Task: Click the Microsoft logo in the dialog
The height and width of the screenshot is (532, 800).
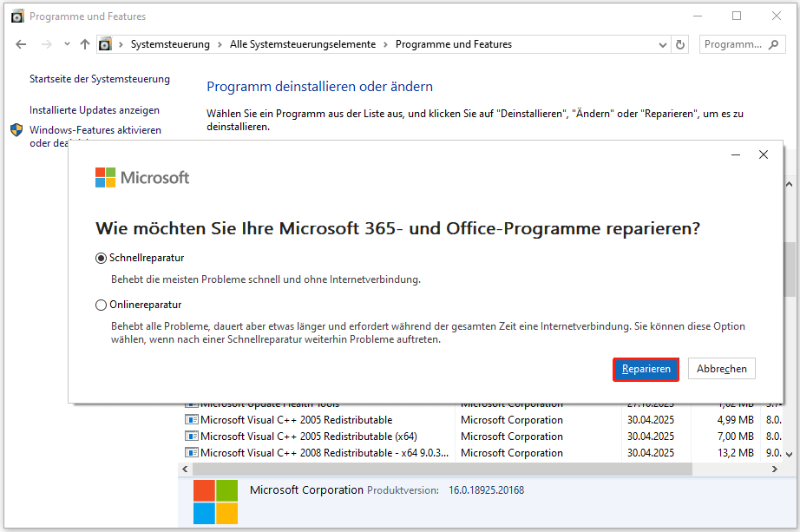Action: coord(141,178)
